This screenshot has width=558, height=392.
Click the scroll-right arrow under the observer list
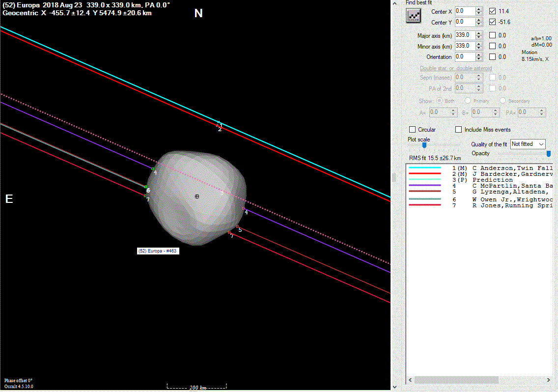tap(549, 380)
